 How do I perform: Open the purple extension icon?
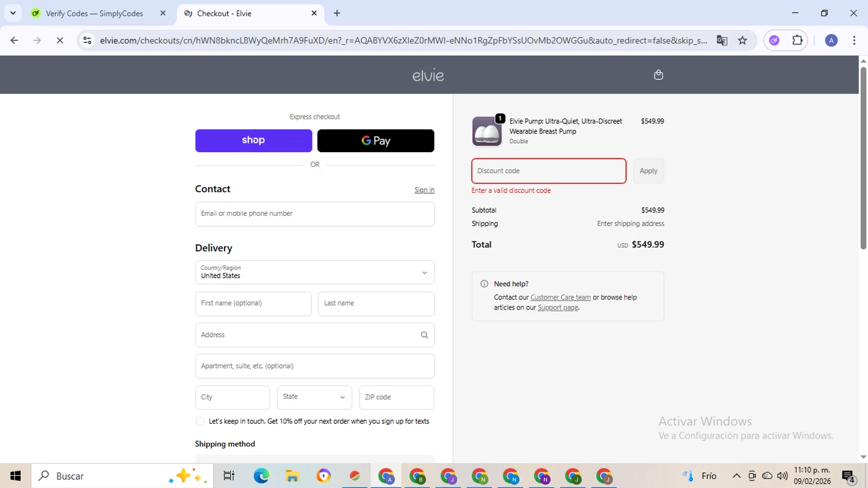click(x=774, y=41)
